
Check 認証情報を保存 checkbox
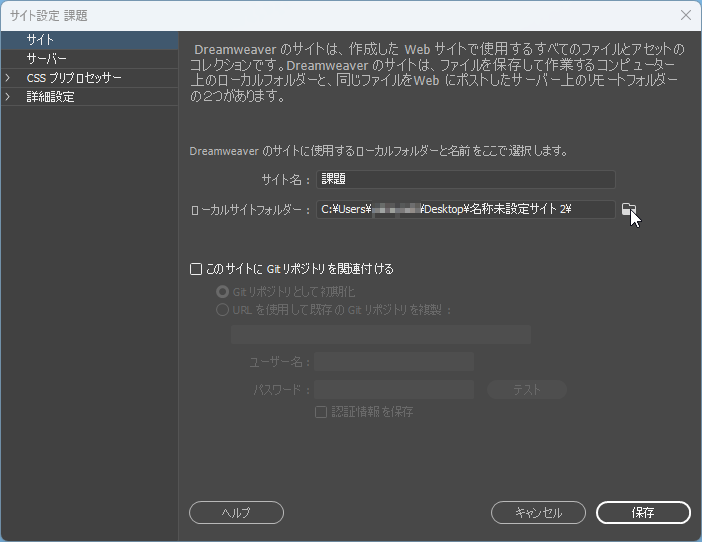coord(321,412)
